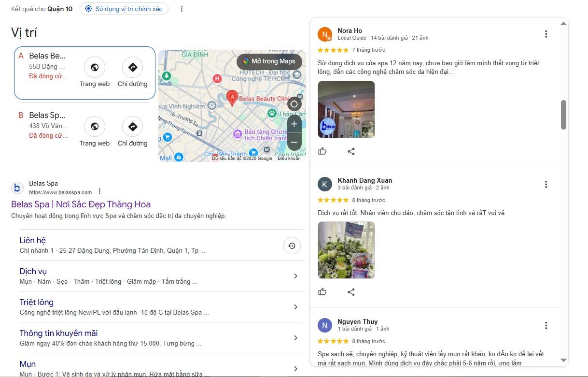Click the 'Vị trí' section heading
The image size is (588, 377).
[24, 32]
